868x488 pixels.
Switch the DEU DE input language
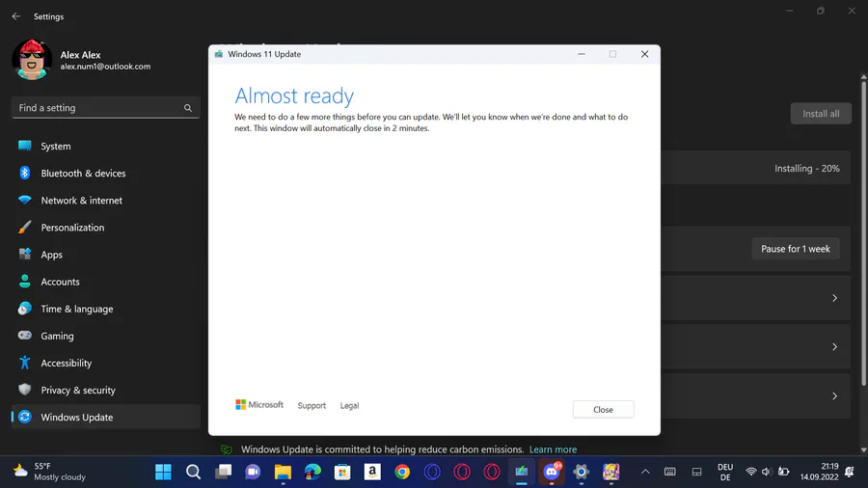725,472
